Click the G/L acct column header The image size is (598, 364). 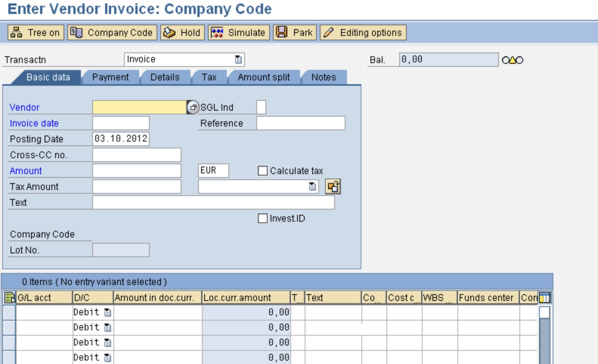(x=44, y=298)
